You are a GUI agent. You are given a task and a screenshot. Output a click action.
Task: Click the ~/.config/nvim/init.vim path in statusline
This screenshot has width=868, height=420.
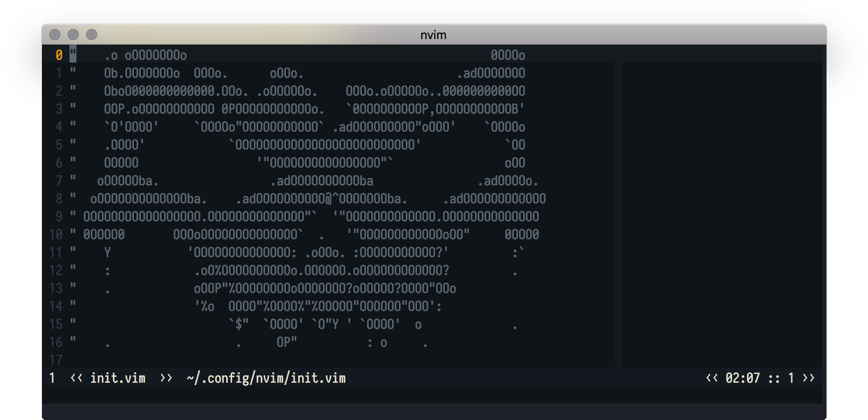(266, 378)
